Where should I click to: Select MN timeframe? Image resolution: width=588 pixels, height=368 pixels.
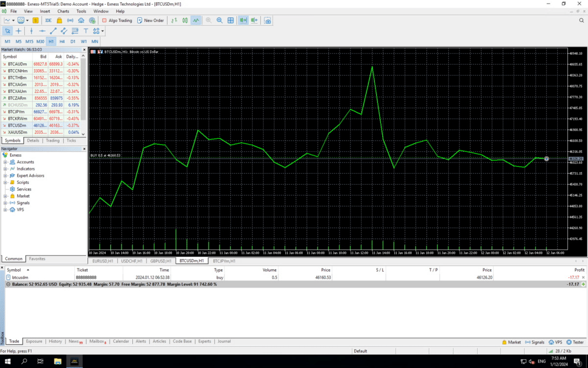tap(95, 41)
